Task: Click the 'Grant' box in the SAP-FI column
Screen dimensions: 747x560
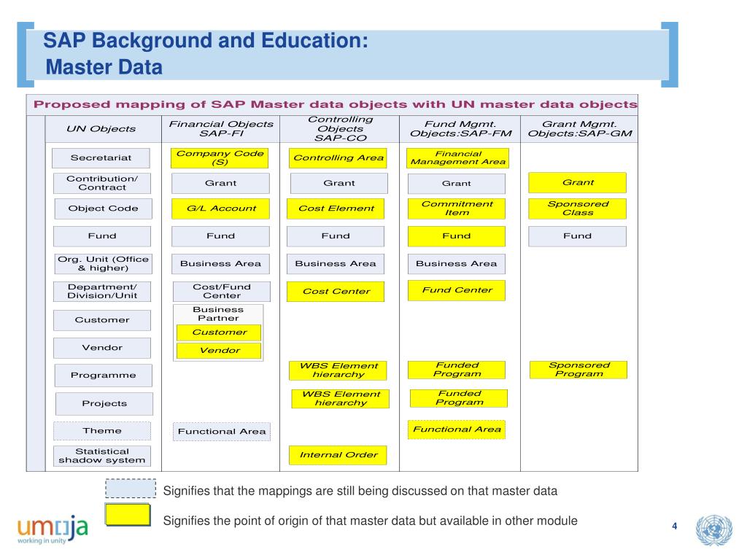Action: tap(220, 183)
